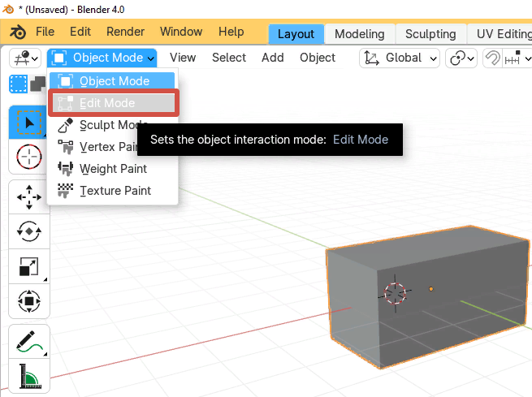Activate the Scale tool
Image resolution: width=532 pixels, height=397 pixels.
29,266
